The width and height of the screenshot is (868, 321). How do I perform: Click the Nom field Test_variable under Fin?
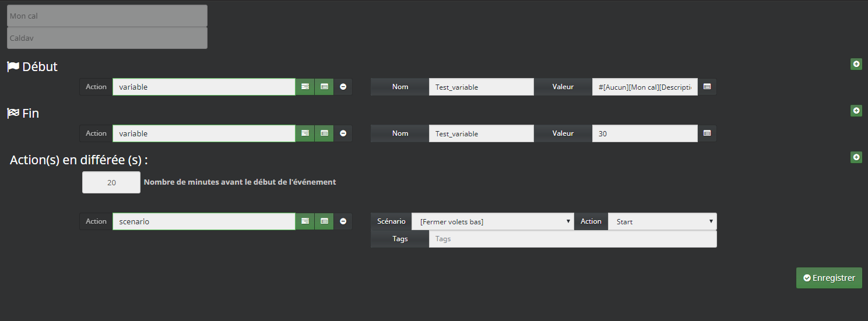click(481, 133)
